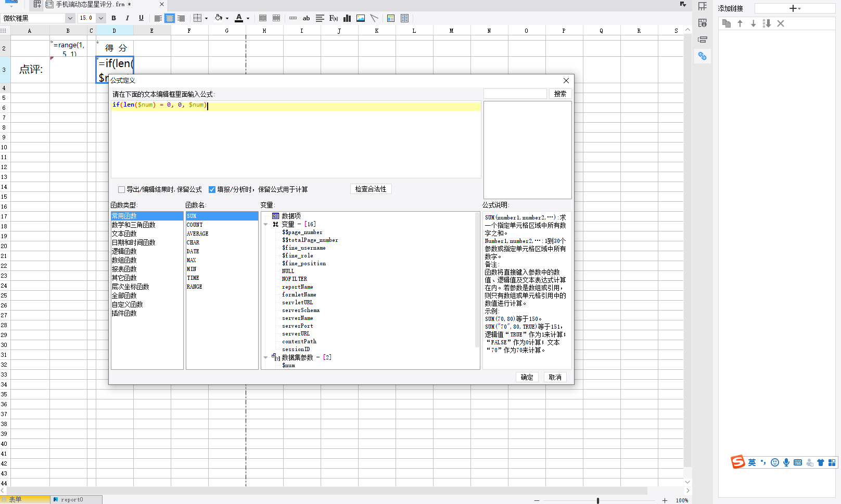Viewport: 841px width, 504px height.
Task: Click the sort links icon
Action: (767, 23)
